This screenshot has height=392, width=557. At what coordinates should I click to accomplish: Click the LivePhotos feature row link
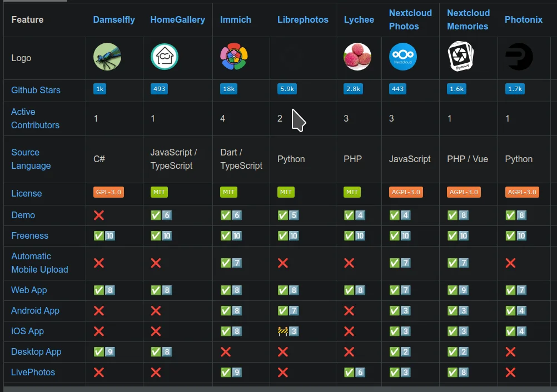pos(33,372)
